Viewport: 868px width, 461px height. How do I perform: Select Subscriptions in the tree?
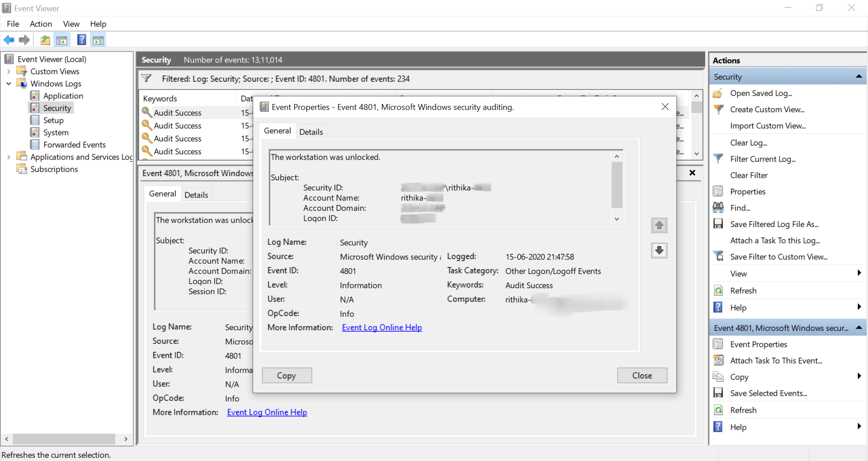pos(54,169)
